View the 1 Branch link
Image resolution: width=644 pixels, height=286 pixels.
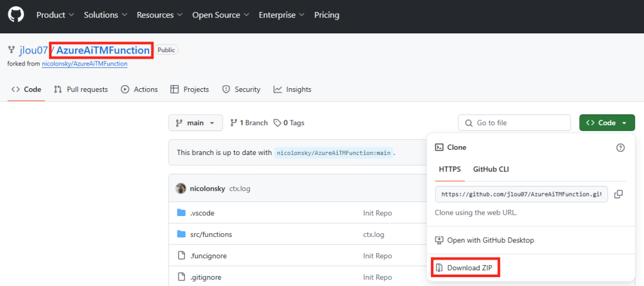tap(249, 123)
